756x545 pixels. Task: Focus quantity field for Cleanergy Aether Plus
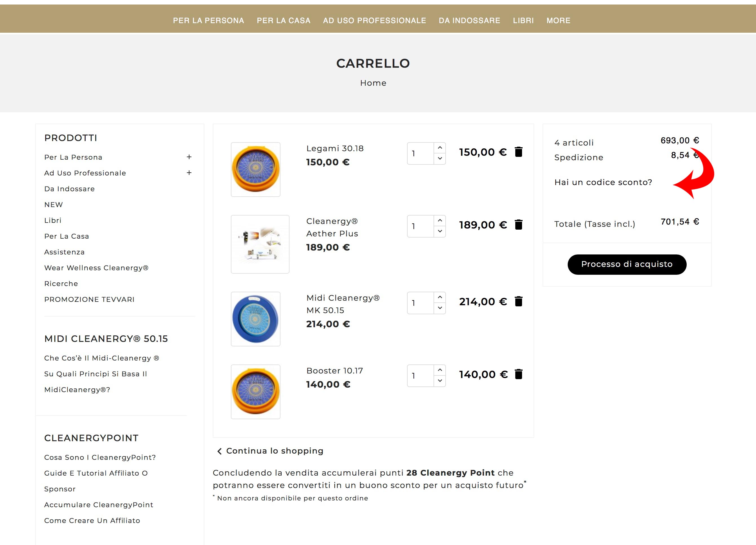pos(420,226)
